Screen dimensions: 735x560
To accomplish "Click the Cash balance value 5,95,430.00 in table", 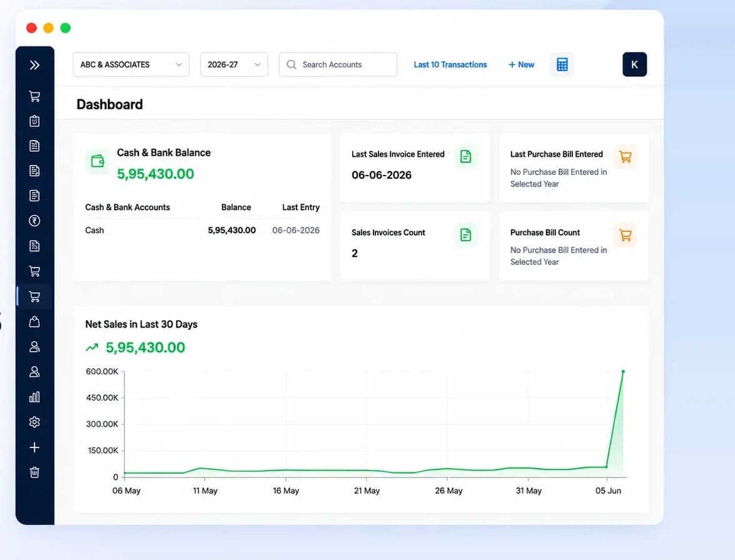I will click(231, 231).
